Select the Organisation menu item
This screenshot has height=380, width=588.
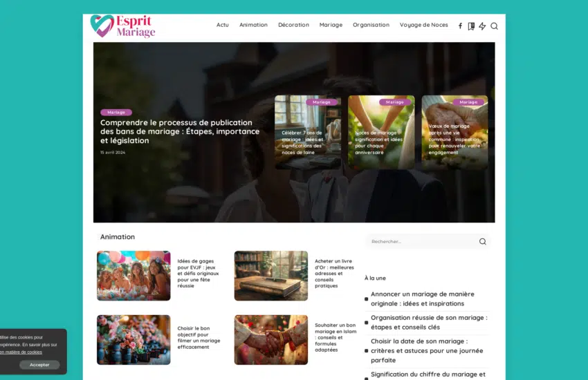point(371,25)
